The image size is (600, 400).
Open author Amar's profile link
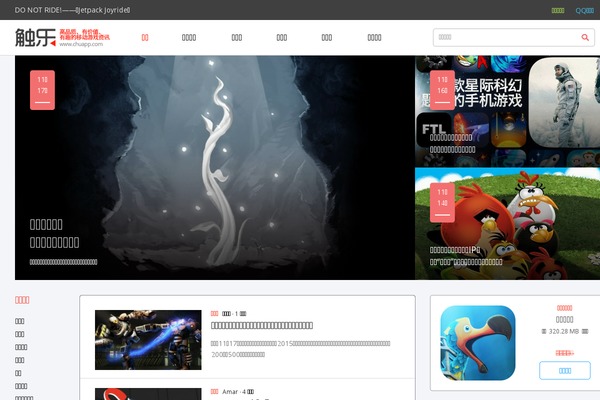[230, 392]
